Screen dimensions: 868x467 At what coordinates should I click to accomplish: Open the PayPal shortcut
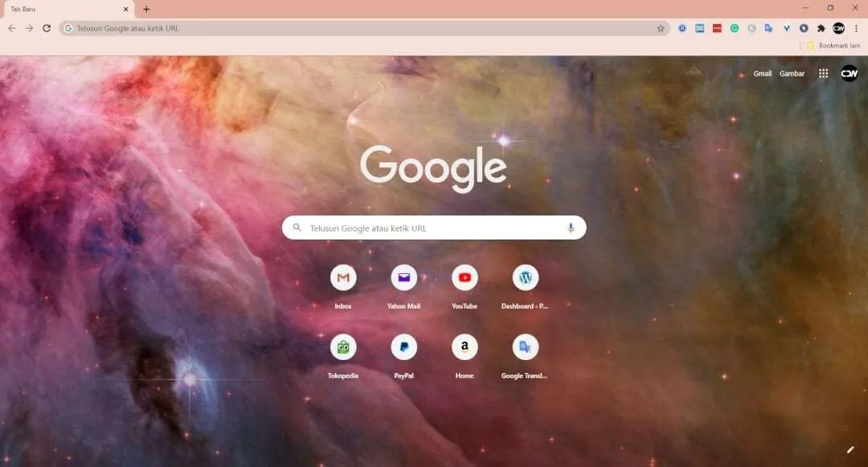(404, 356)
